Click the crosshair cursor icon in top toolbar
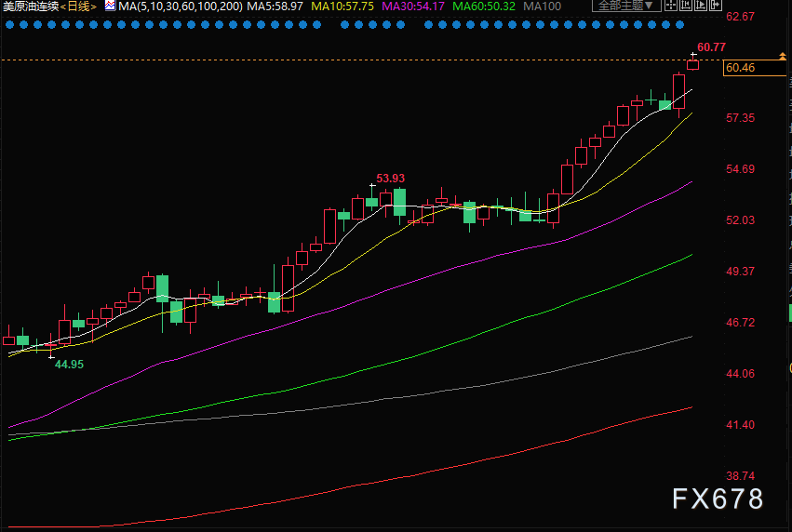 (x=671, y=5)
